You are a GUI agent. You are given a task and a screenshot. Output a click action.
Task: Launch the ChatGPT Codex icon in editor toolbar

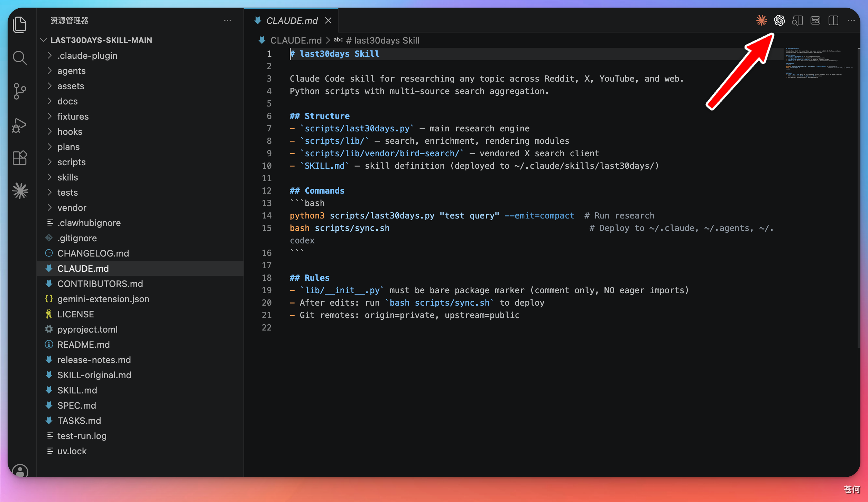(779, 21)
